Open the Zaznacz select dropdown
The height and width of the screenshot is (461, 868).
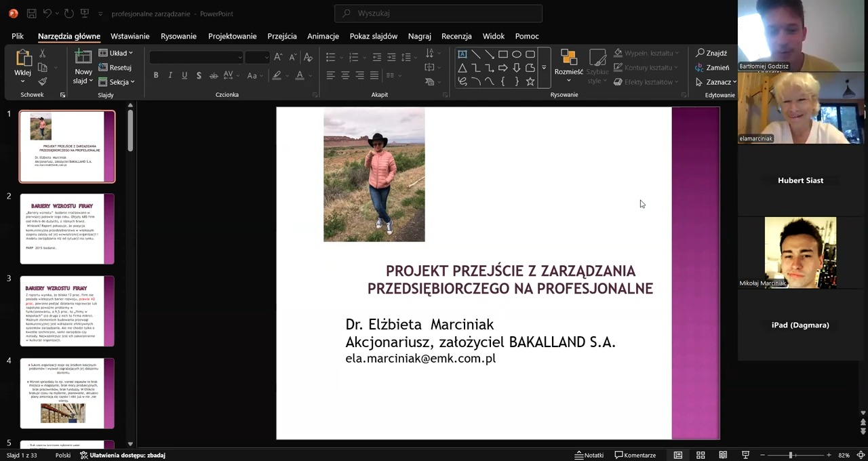[715, 82]
